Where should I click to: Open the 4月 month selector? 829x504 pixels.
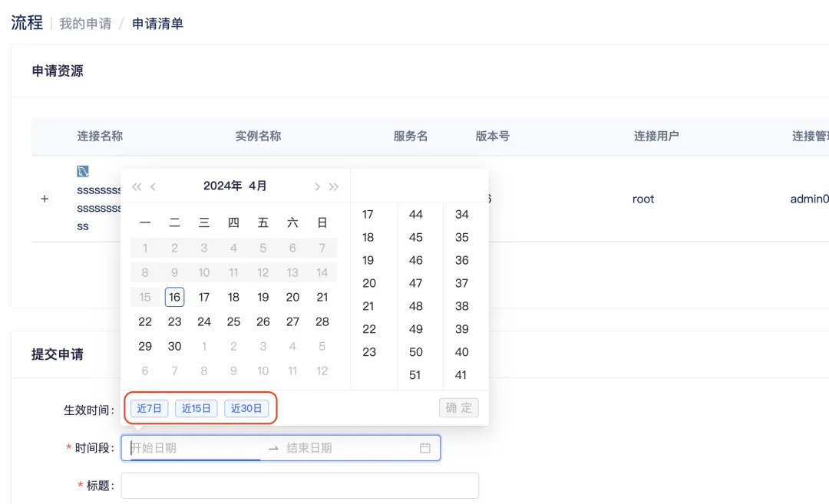pyautogui.click(x=258, y=186)
